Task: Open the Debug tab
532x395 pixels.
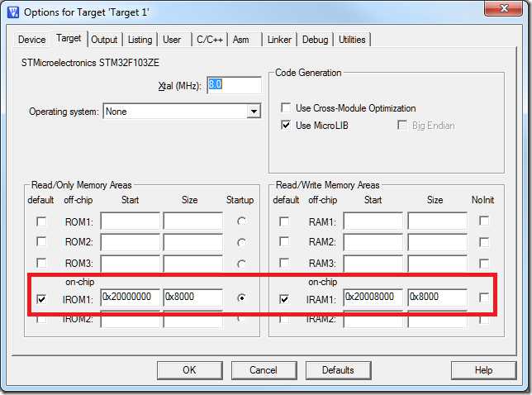Action: 316,40
